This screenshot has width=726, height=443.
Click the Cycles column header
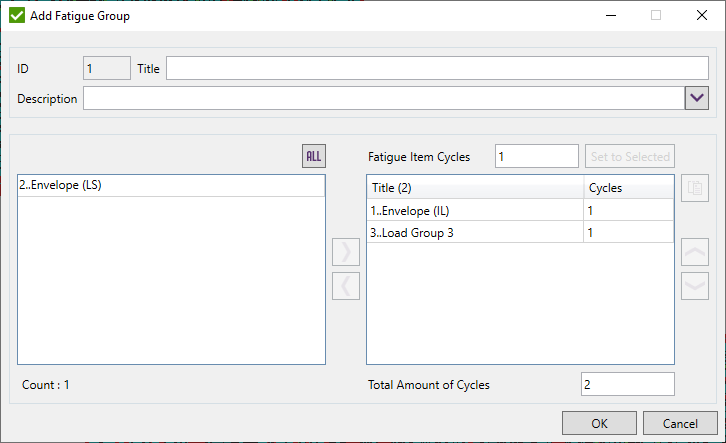pos(628,188)
